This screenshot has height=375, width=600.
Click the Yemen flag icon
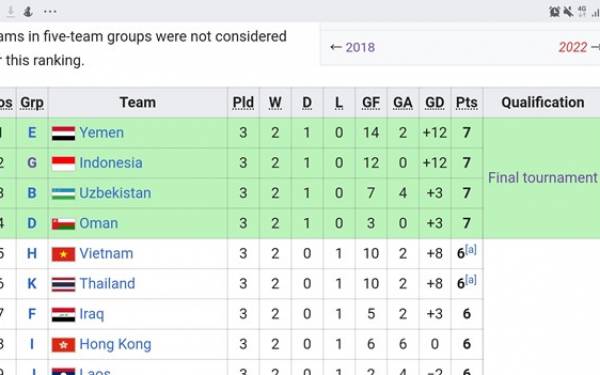[x=64, y=133]
